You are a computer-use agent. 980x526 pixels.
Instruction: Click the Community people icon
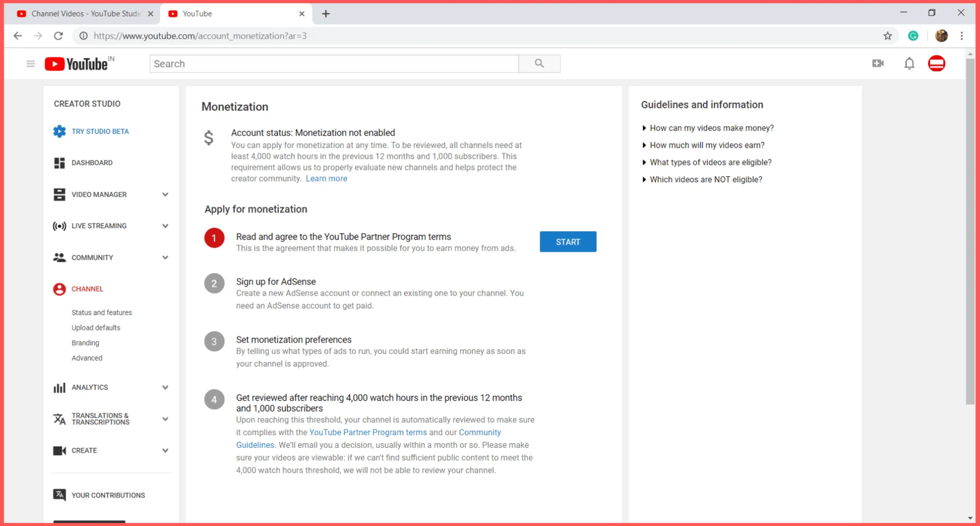coord(60,257)
